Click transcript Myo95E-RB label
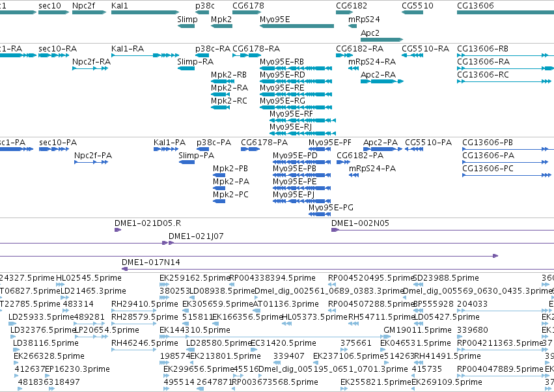Viewport: 554px width, 392px height. (282, 62)
